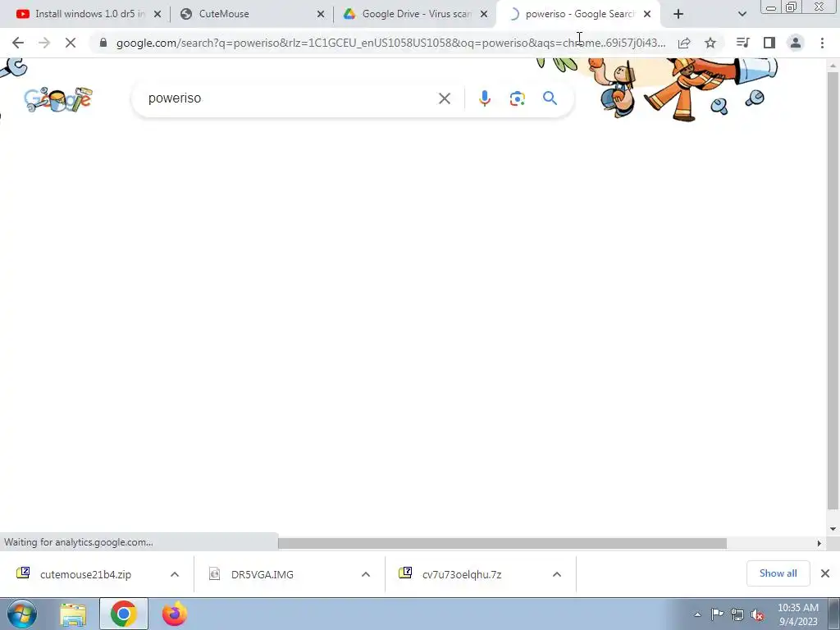This screenshot has width=840, height=630.
Task: Expand options for DR5VGA.IMG download
Action: pyautogui.click(x=365, y=574)
